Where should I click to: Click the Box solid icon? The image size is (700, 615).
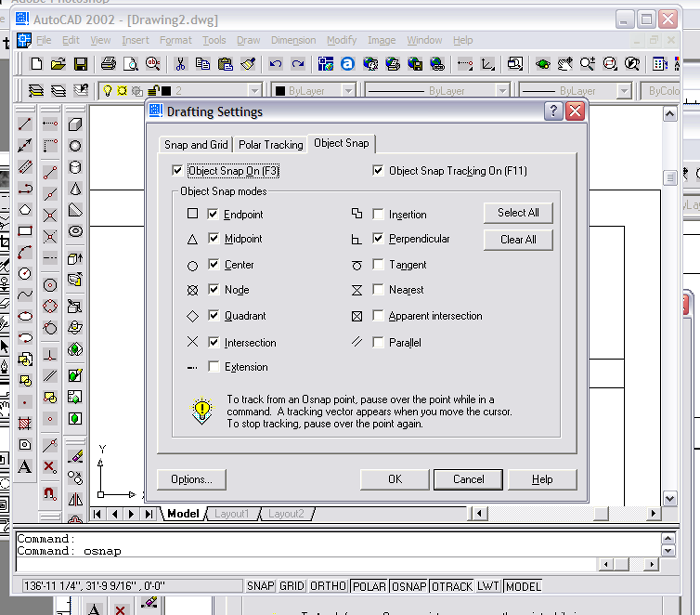point(75,124)
